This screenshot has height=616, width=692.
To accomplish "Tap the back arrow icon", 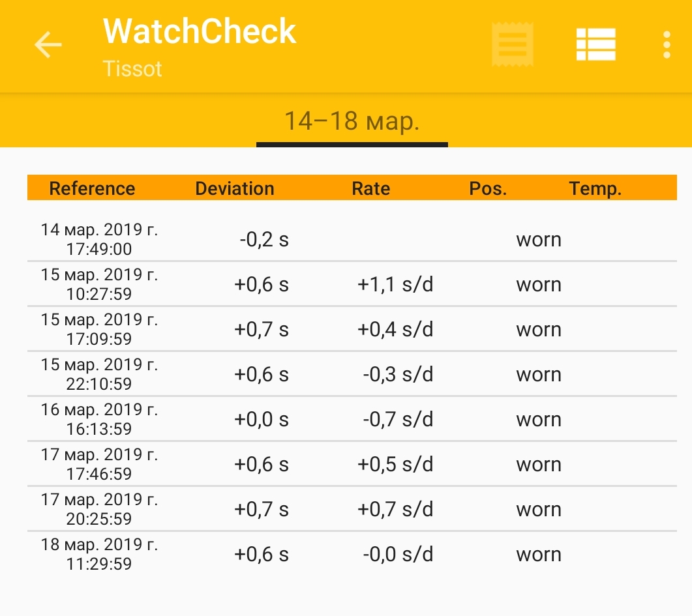I will 48,45.
